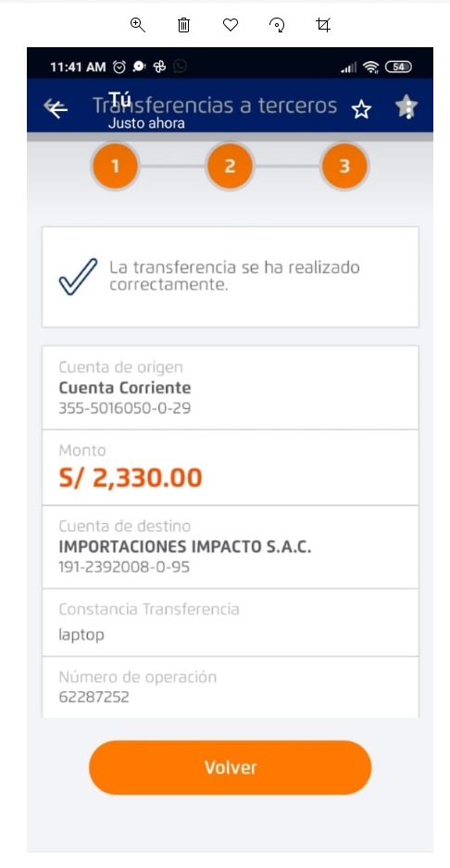Go back using the left arrow

pyautogui.click(x=56, y=108)
